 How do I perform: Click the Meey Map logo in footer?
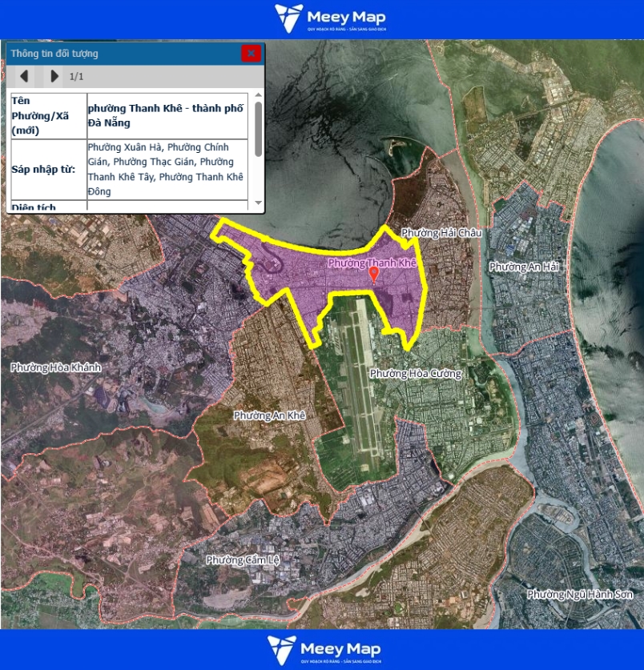tap(324, 649)
